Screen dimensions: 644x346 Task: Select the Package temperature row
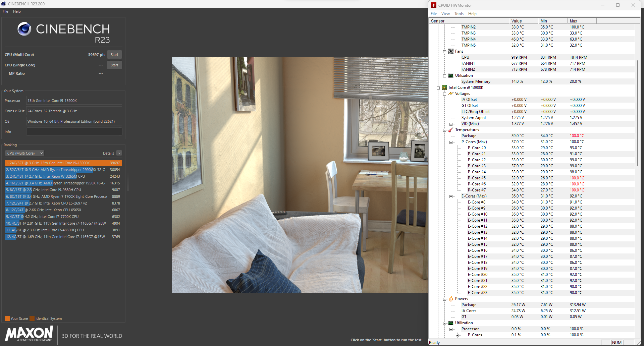click(532, 136)
